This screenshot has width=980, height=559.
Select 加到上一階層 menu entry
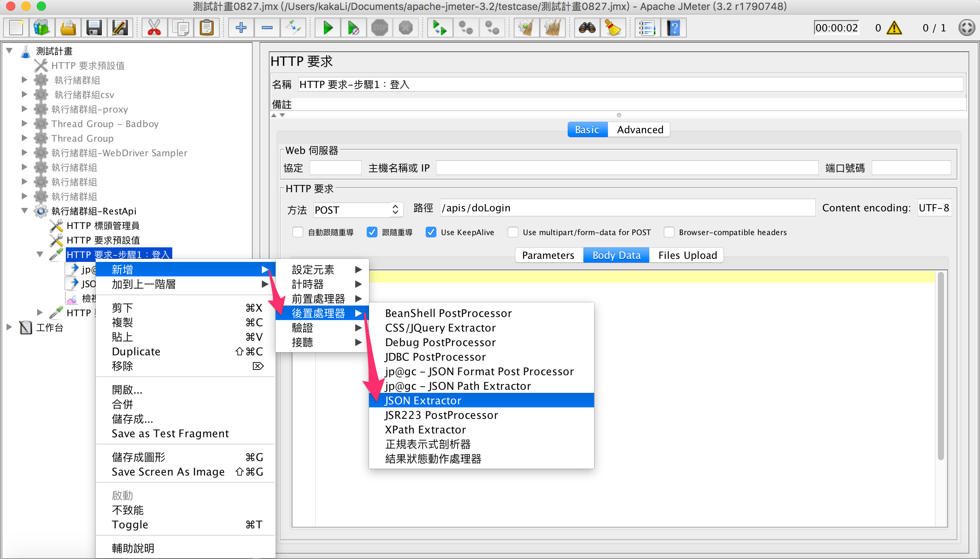185,284
